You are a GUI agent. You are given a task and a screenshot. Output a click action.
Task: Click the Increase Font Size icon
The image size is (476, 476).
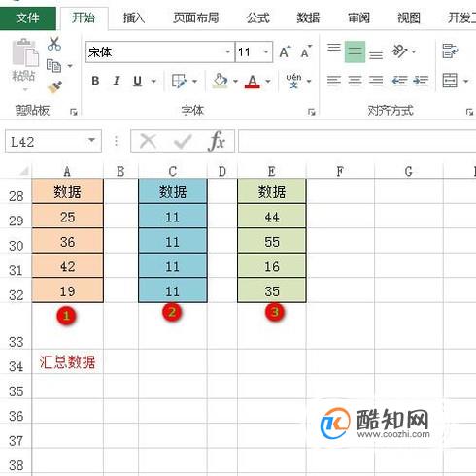click(285, 51)
